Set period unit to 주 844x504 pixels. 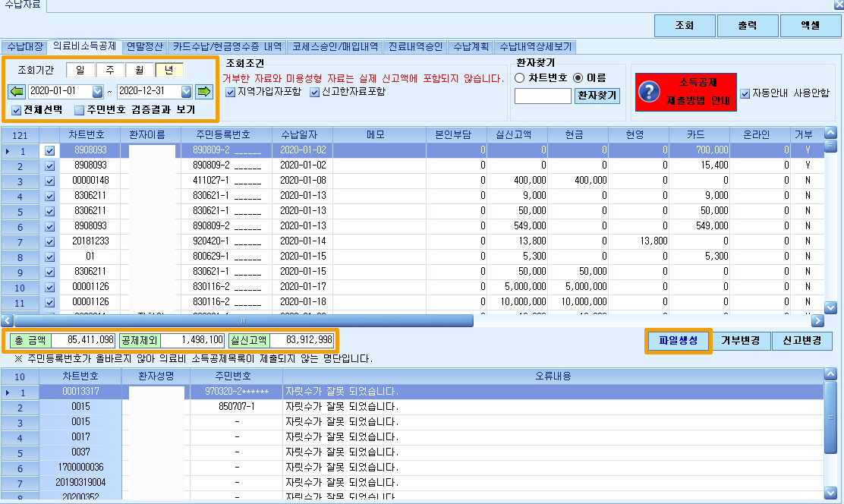coord(110,70)
